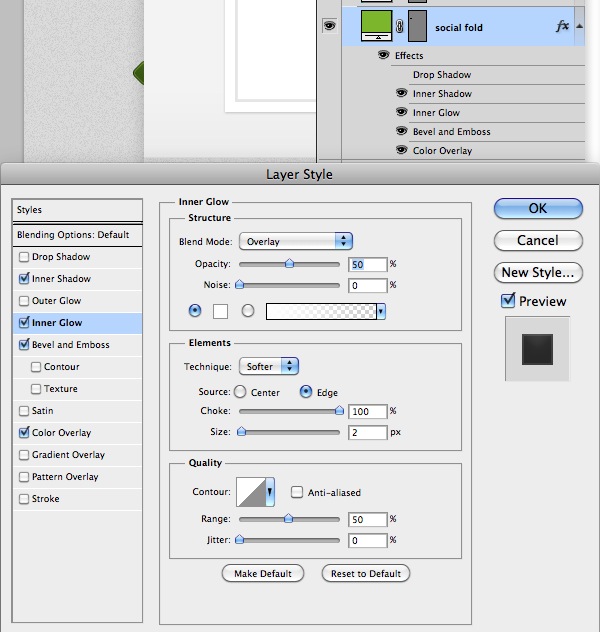600x632 pixels.
Task: Open the Styles list entry
Action: [x=77, y=210]
